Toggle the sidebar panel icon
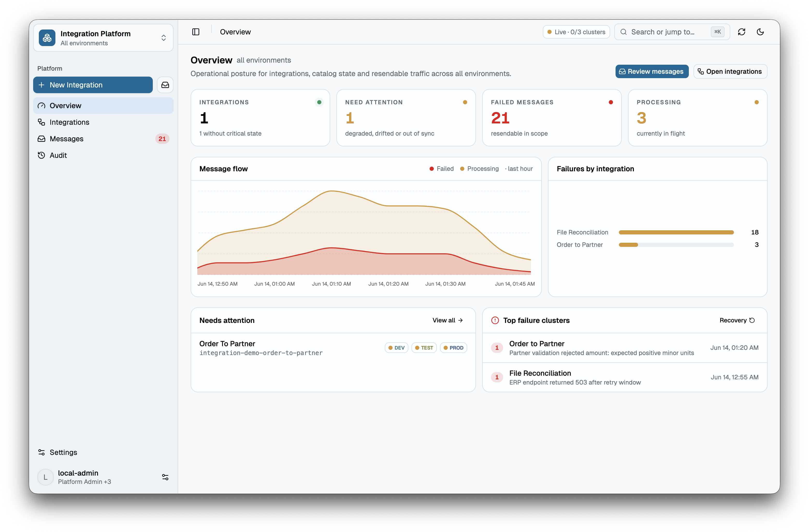The height and width of the screenshot is (532, 809). pyautogui.click(x=196, y=32)
